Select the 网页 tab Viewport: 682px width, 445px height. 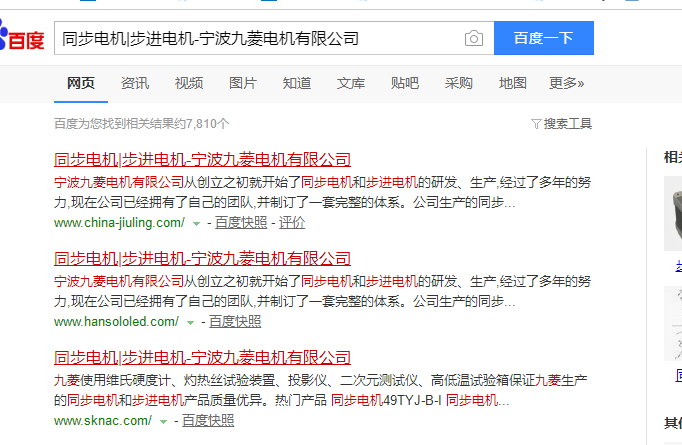tap(81, 83)
